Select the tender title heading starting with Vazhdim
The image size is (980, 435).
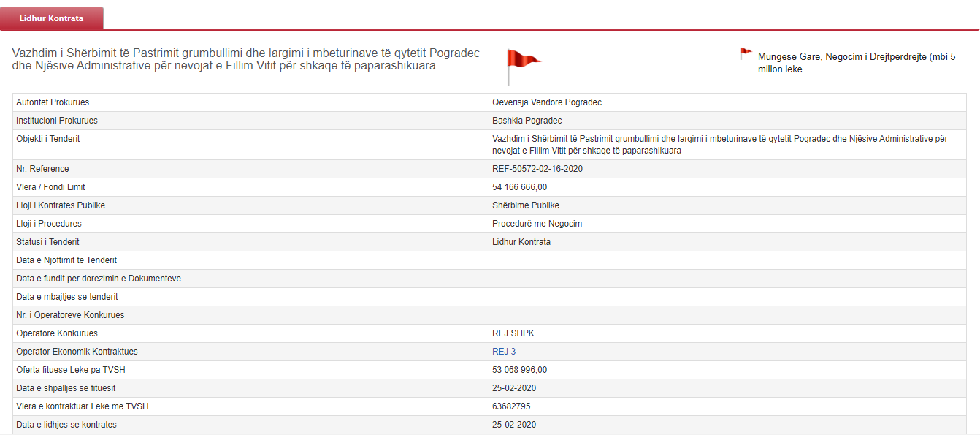point(246,60)
